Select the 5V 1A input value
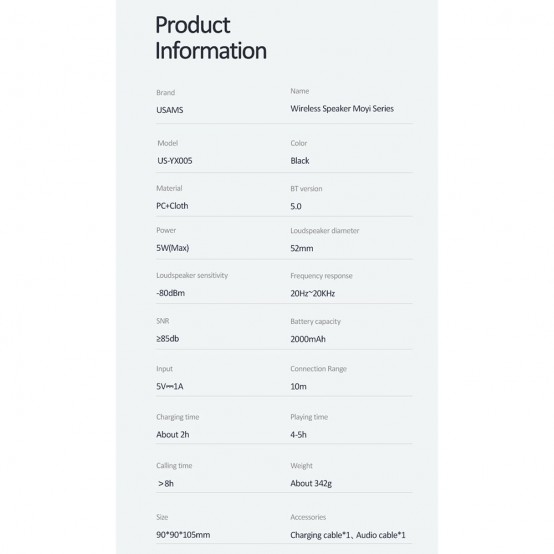The height and width of the screenshot is (554, 554). point(170,387)
